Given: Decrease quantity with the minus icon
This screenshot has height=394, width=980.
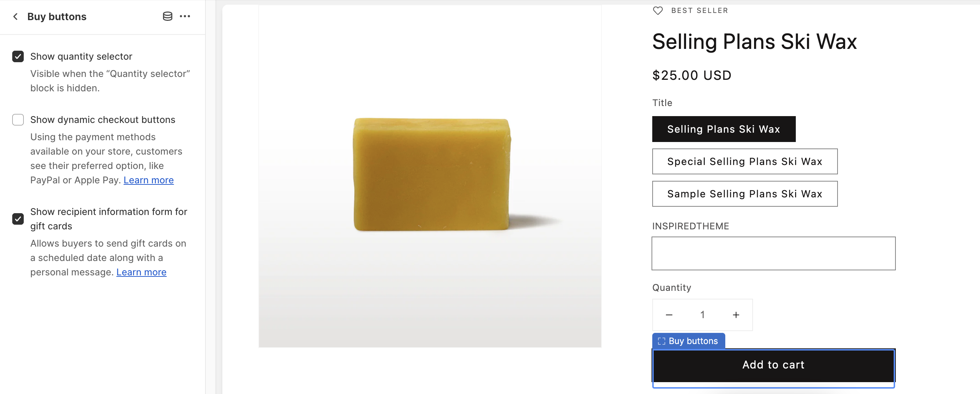Looking at the screenshot, I should [x=669, y=315].
